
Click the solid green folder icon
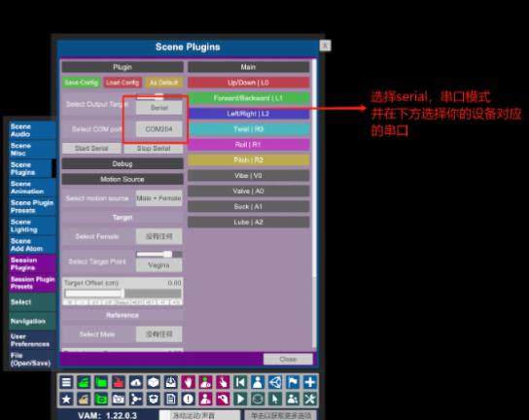[101, 382]
